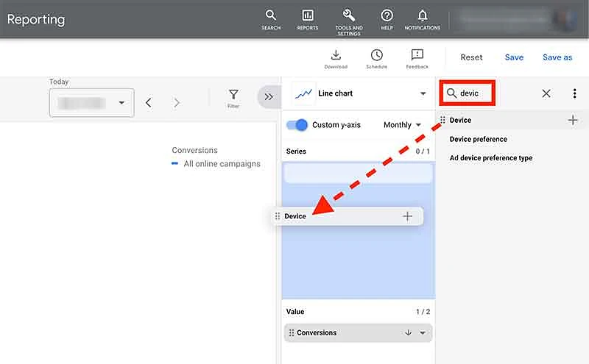Select Ad device preference type field
Image resolution: width=589 pixels, height=364 pixels.
point(491,158)
